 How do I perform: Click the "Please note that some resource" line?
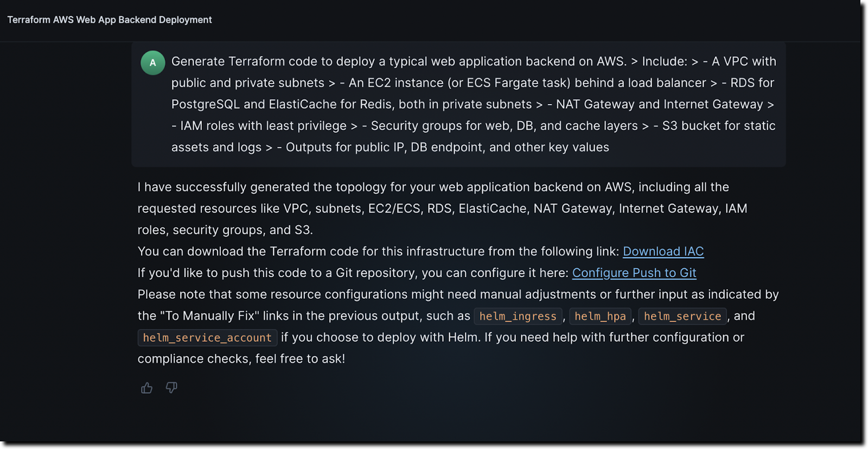tap(458, 294)
